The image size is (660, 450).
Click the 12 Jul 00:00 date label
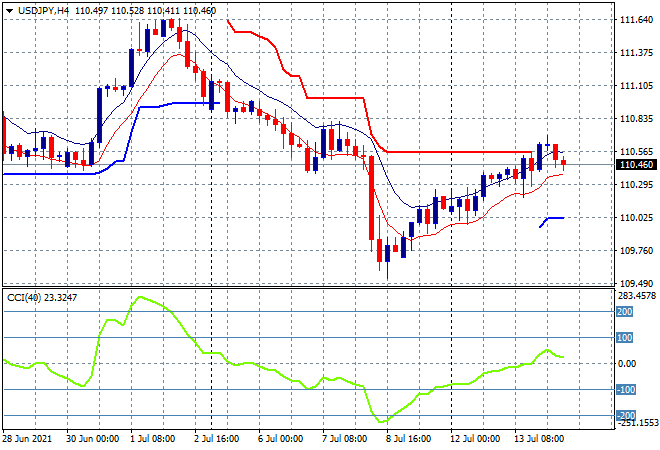pos(475,439)
